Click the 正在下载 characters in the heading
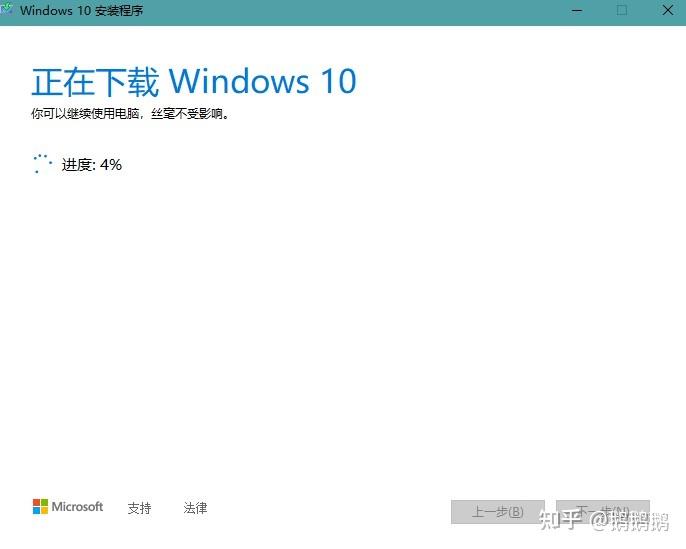The image size is (686, 549). point(95,82)
